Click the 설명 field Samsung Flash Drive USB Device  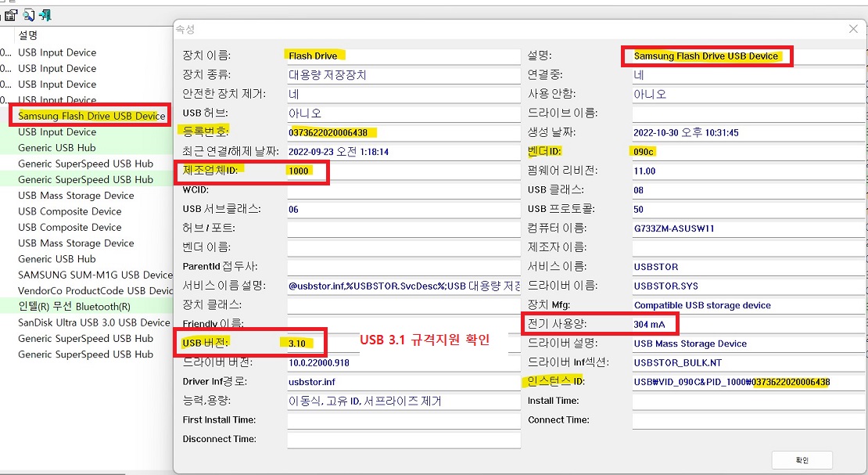(x=748, y=56)
